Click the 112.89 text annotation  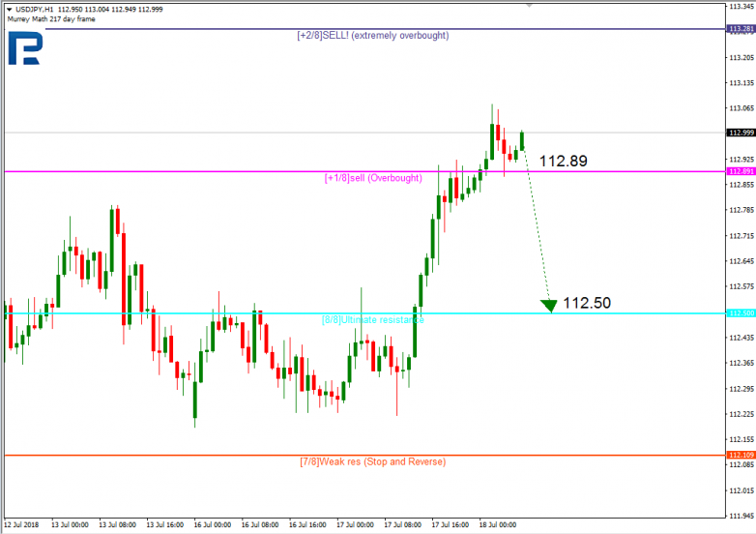[564, 162]
